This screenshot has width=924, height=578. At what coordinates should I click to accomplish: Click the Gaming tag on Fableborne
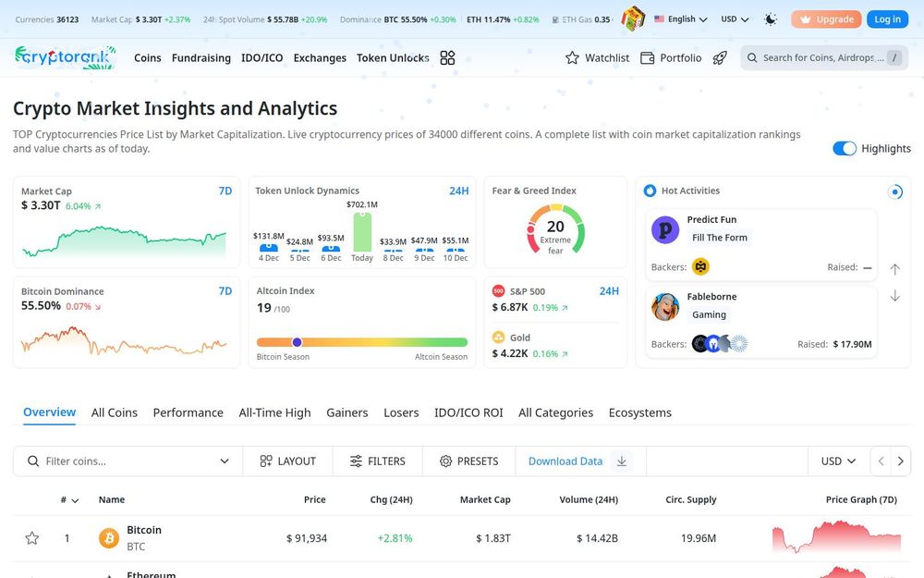[709, 315]
